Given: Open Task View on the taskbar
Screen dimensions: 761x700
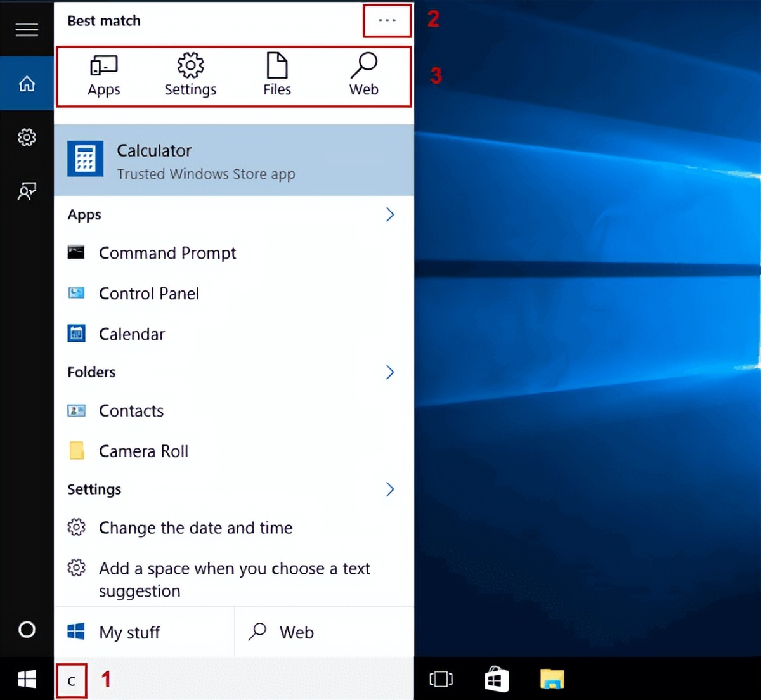Looking at the screenshot, I should coord(441,680).
